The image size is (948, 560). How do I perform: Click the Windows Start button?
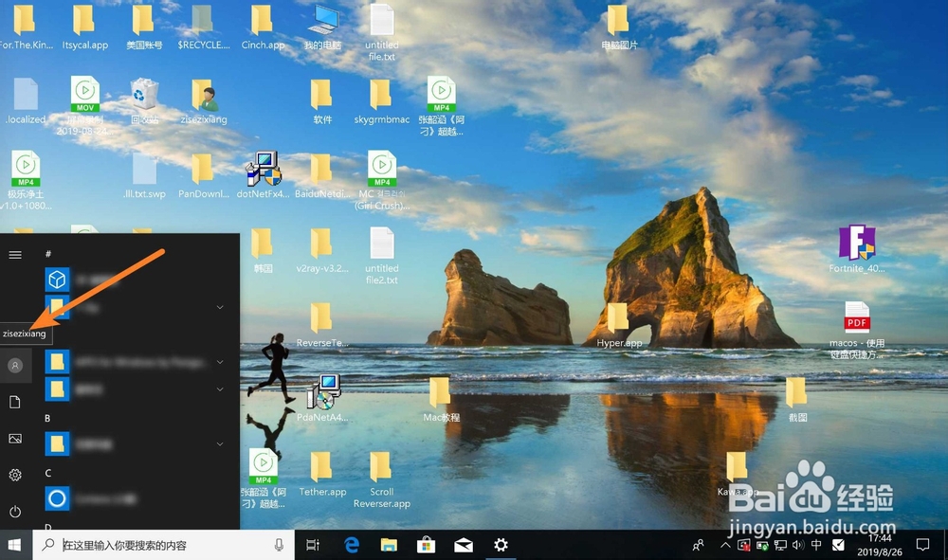pos(14,545)
